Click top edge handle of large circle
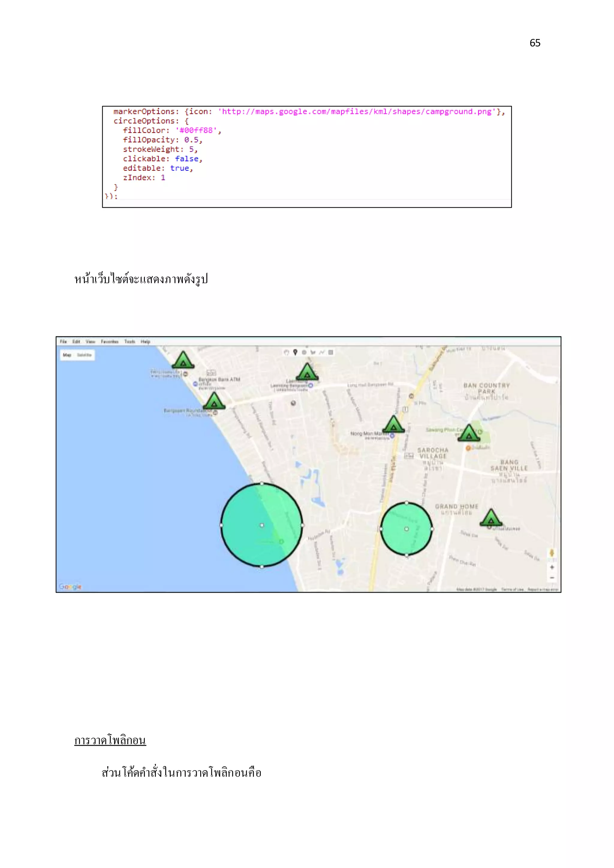614x868 pixels. click(x=262, y=483)
